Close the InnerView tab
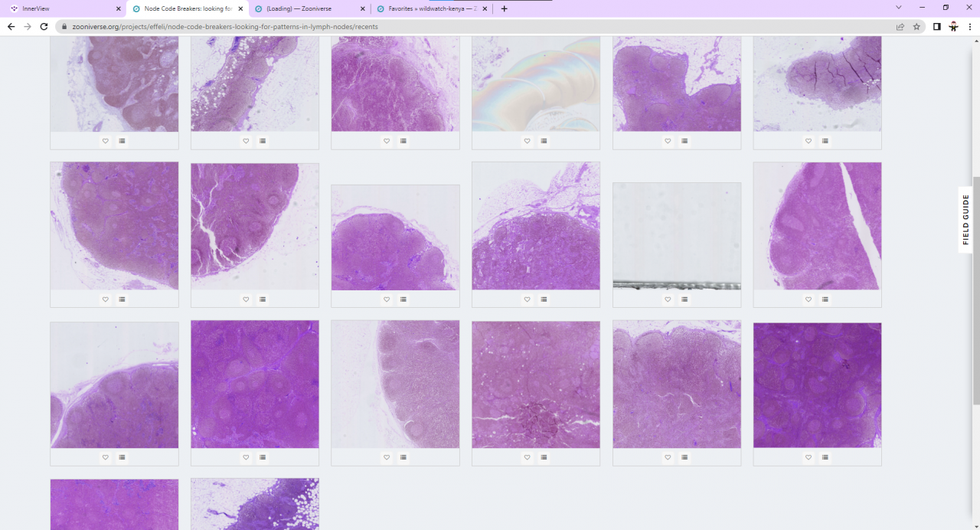Image resolution: width=980 pixels, height=530 pixels. point(118,9)
